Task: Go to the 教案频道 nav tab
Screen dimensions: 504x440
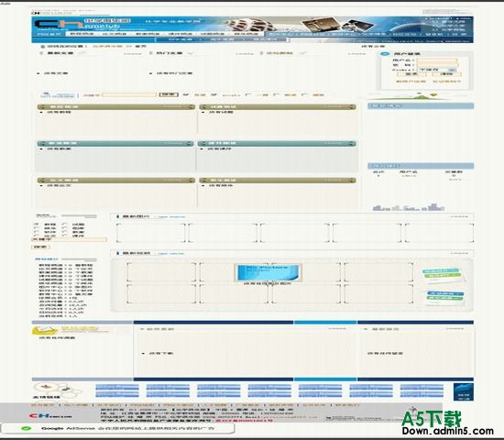Action: [x=148, y=34]
